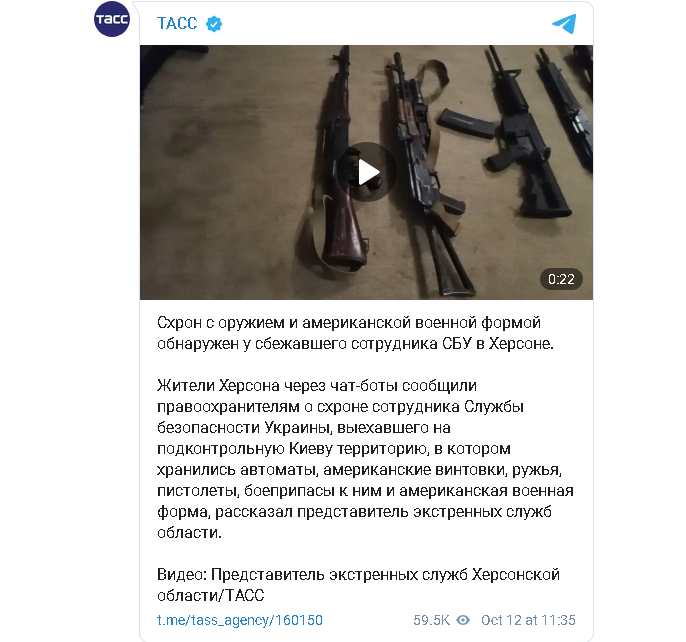
Task: Open the ТАСС channel name link
Action: coord(177,24)
